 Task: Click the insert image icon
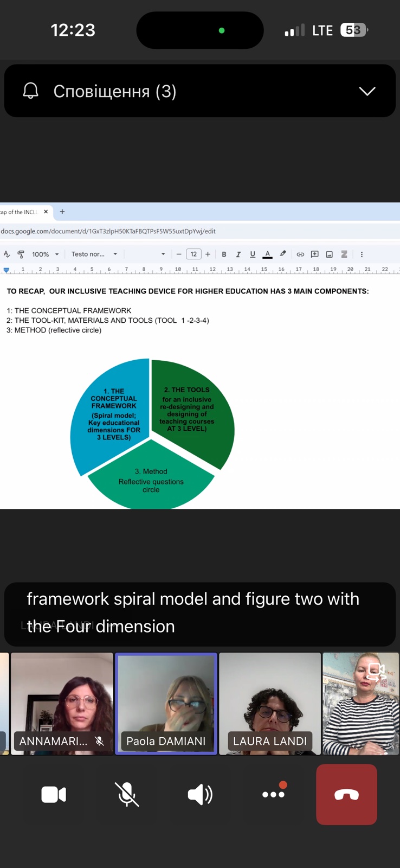tap(329, 254)
